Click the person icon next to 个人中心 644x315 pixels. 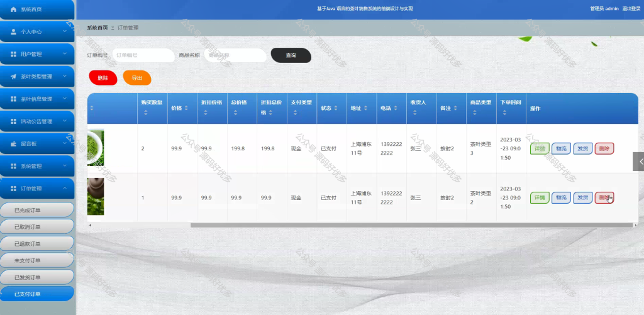[x=13, y=31]
